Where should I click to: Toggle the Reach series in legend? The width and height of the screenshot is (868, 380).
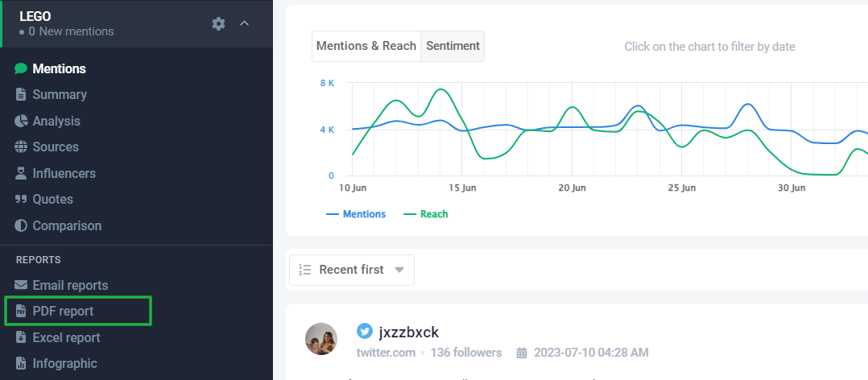pyautogui.click(x=426, y=214)
